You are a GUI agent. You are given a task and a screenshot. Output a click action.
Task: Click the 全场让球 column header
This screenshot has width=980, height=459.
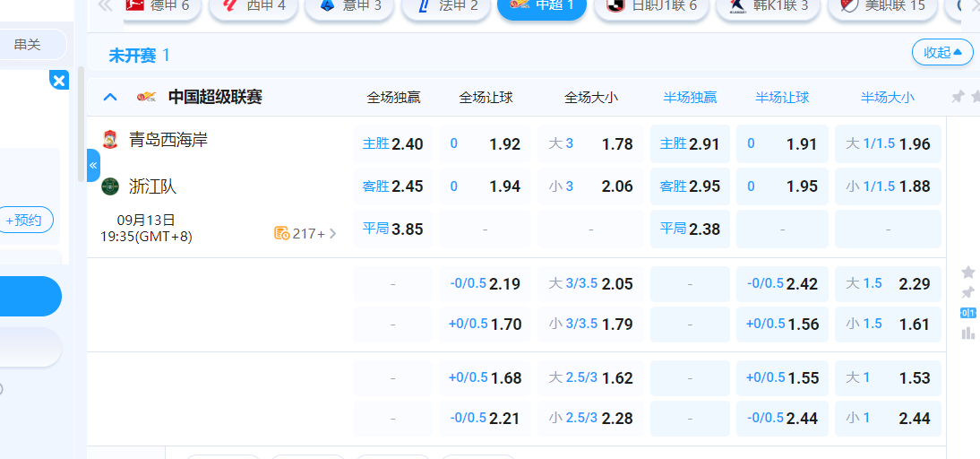[486, 97]
